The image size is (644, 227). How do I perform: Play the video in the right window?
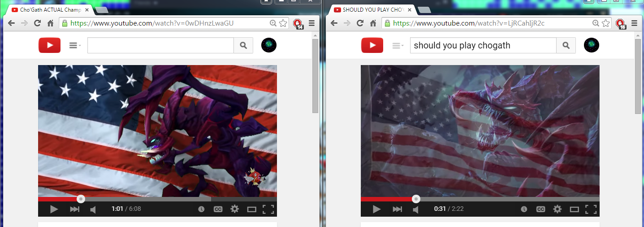(376, 209)
